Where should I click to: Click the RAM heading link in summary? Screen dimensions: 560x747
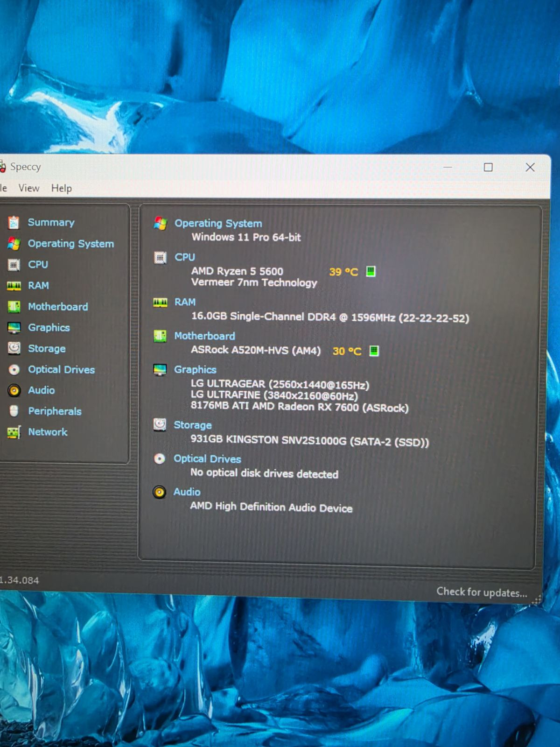click(x=185, y=302)
